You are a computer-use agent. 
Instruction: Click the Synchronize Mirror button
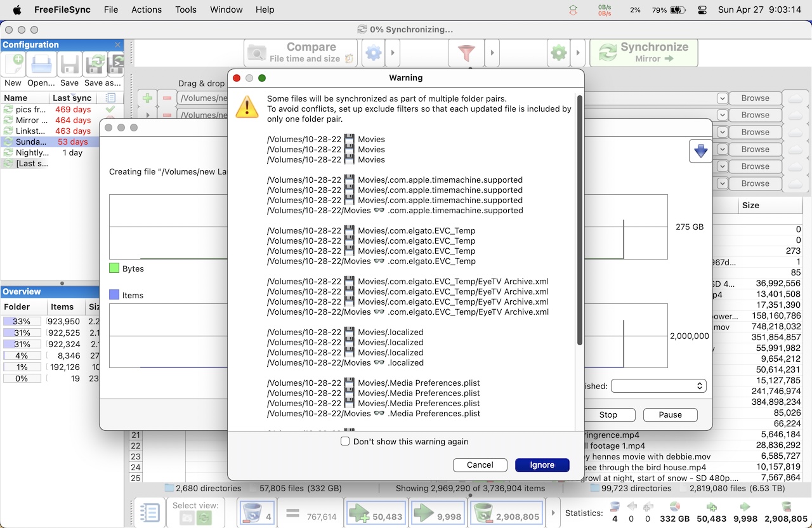tap(644, 53)
